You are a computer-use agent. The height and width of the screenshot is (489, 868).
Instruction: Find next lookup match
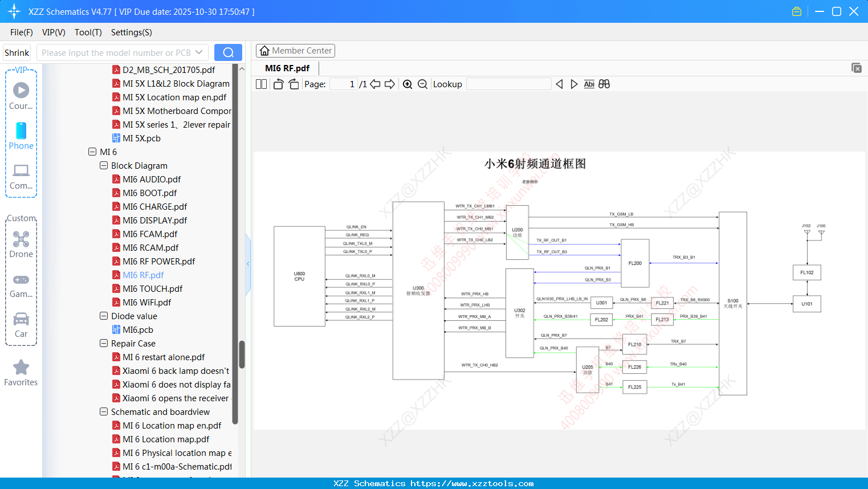[574, 84]
